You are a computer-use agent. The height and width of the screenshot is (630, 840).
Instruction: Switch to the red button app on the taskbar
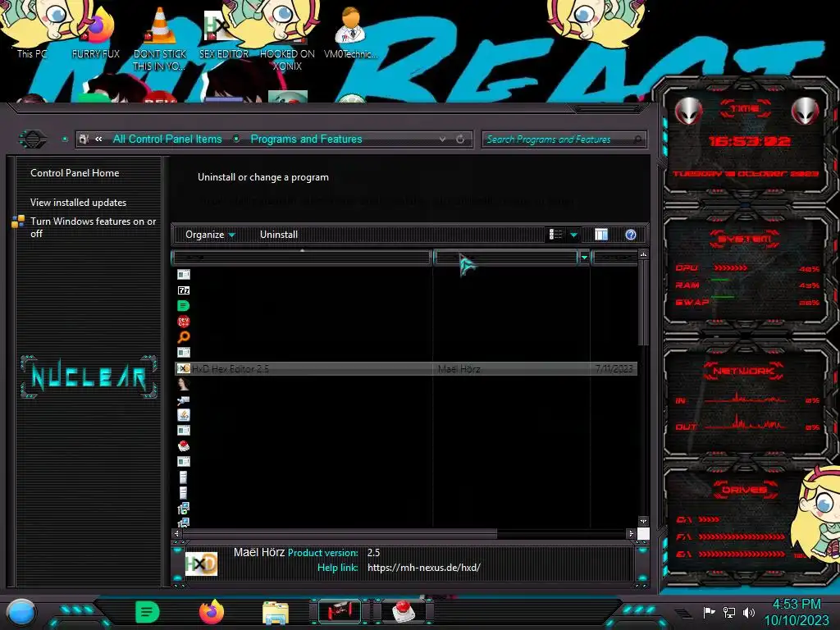[404, 611]
